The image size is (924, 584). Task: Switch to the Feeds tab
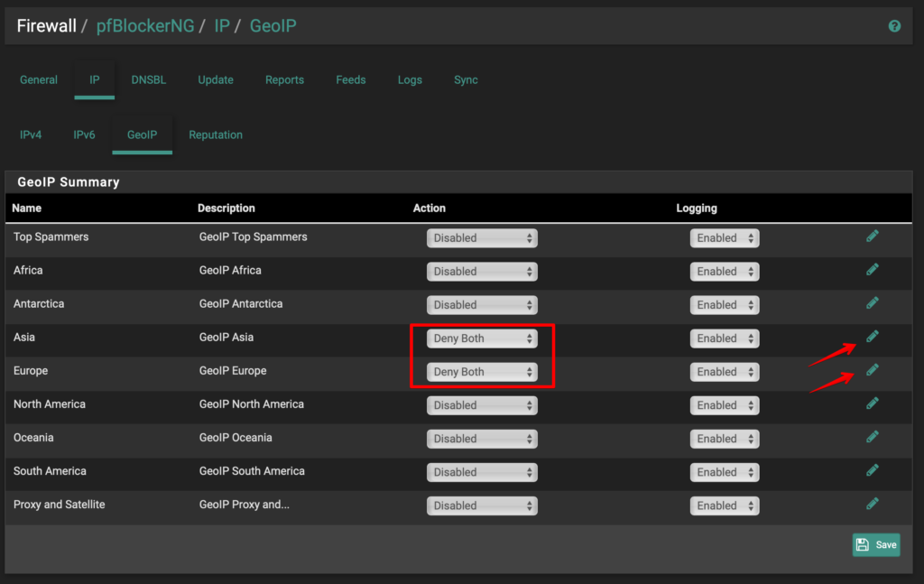tap(351, 80)
